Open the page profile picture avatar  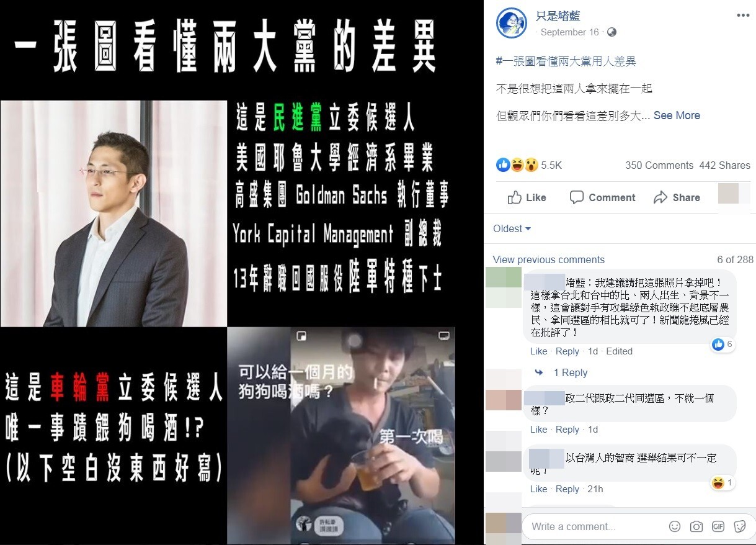(x=512, y=24)
